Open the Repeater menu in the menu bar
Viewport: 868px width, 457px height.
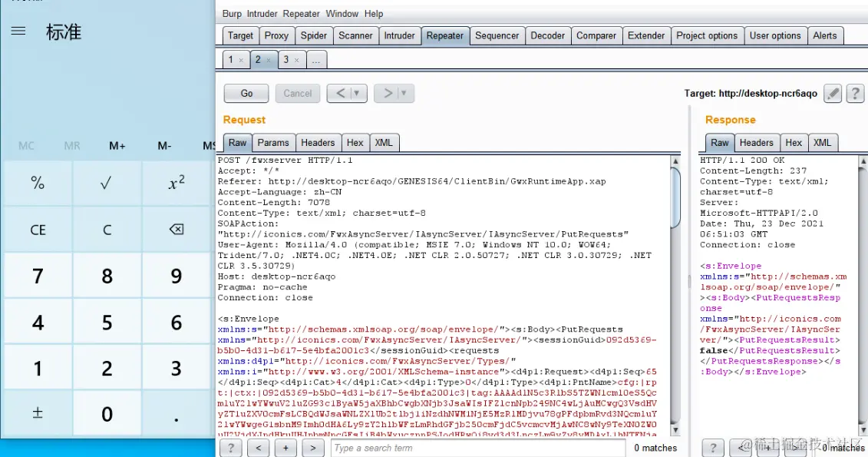click(301, 14)
